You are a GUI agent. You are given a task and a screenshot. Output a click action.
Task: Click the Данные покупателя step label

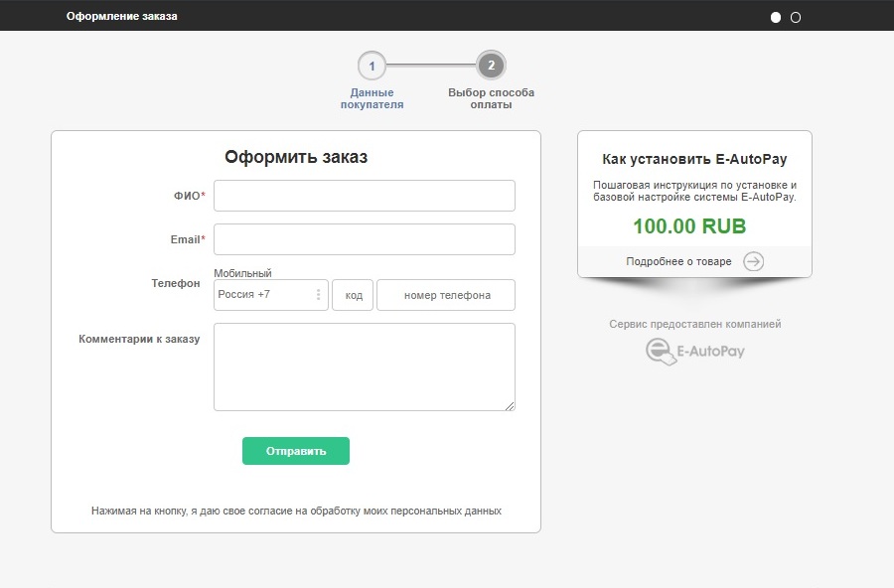372,98
